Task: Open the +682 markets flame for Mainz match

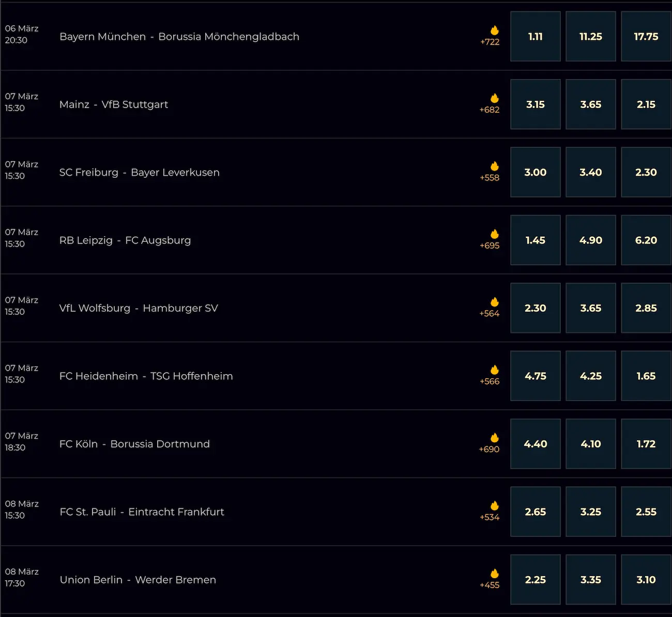Action: 494,104
